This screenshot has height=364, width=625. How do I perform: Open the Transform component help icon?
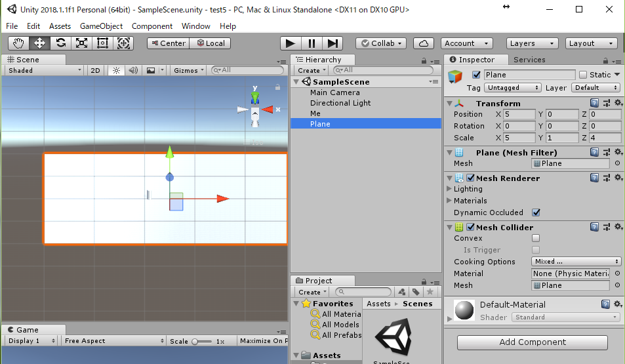point(594,103)
